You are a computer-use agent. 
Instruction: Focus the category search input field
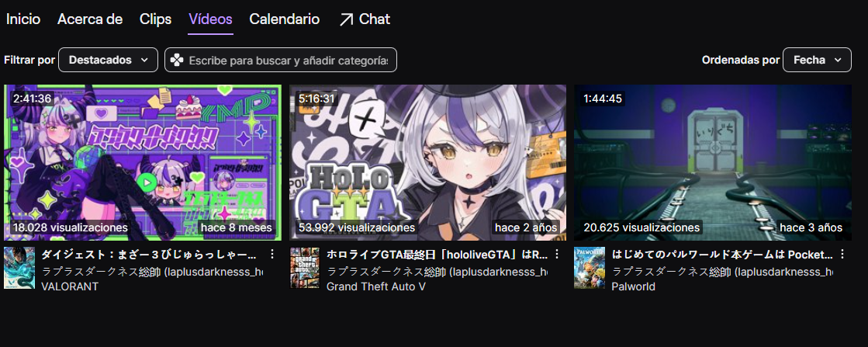pyautogui.click(x=281, y=60)
